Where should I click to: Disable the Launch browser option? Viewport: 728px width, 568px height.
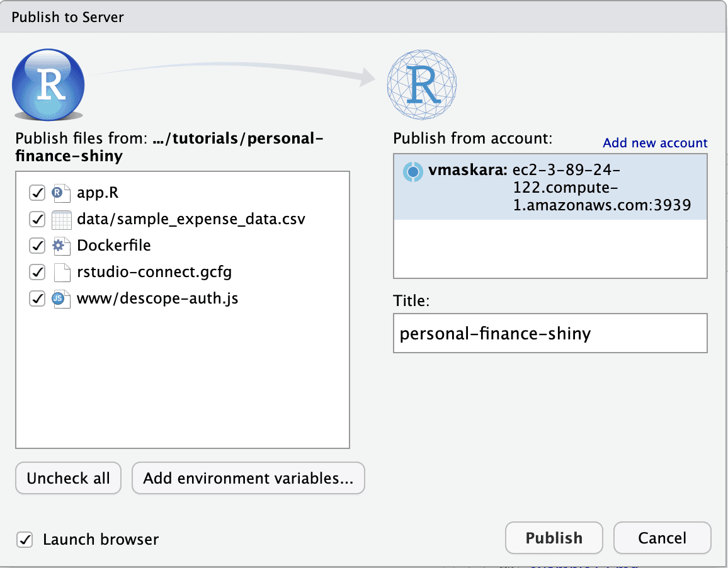[25, 539]
